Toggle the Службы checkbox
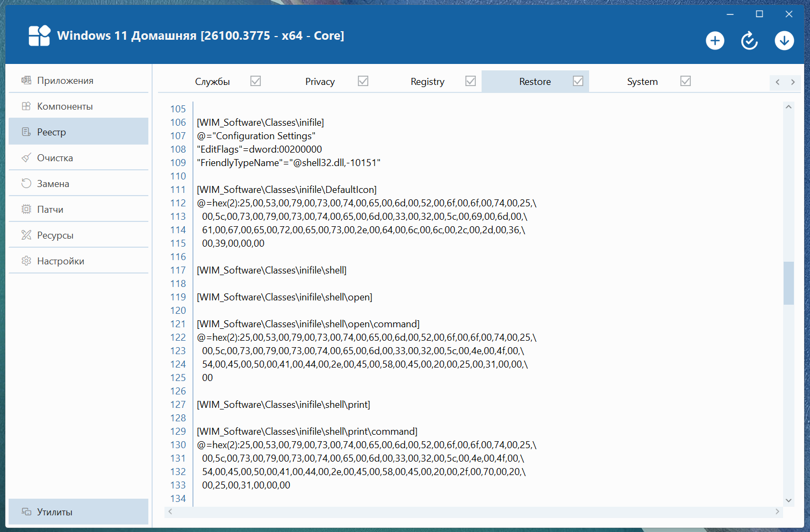The image size is (810, 532). point(256,81)
